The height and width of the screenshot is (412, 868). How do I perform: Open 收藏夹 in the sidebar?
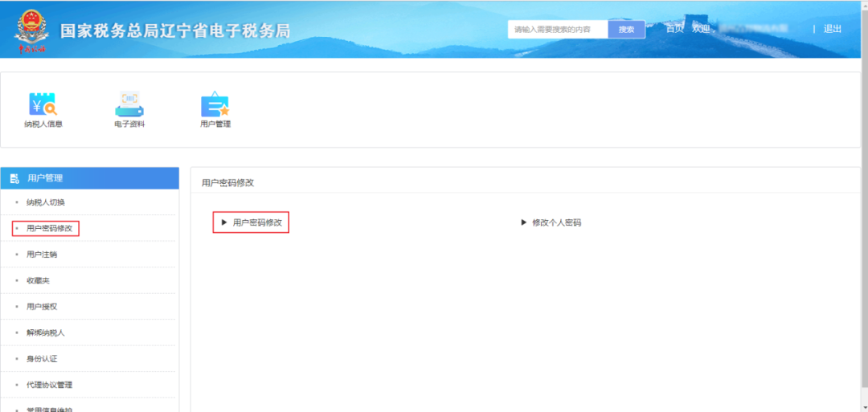38,280
